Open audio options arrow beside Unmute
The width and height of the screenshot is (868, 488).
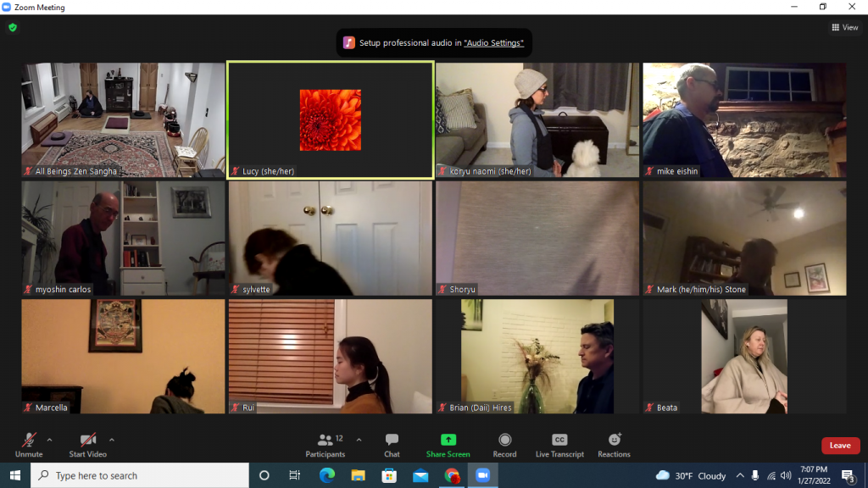pos(49,440)
